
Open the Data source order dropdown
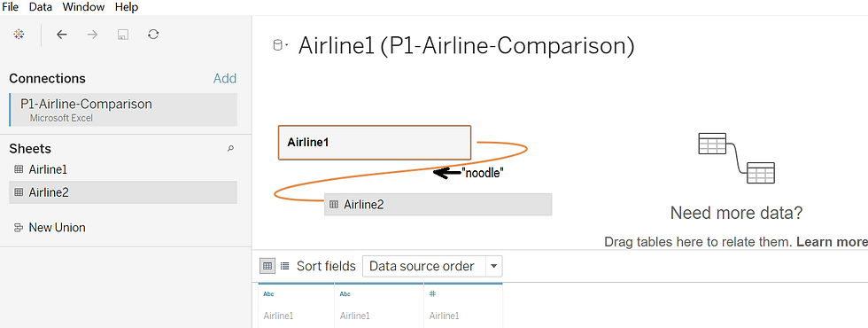pyautogui.click(x=432, y=267)
